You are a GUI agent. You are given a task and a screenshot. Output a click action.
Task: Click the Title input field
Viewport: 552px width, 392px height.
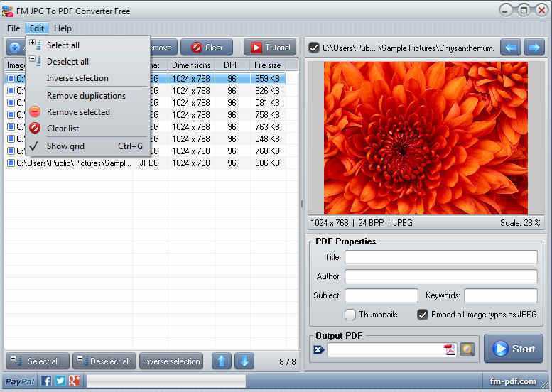[x=440, y=257]
